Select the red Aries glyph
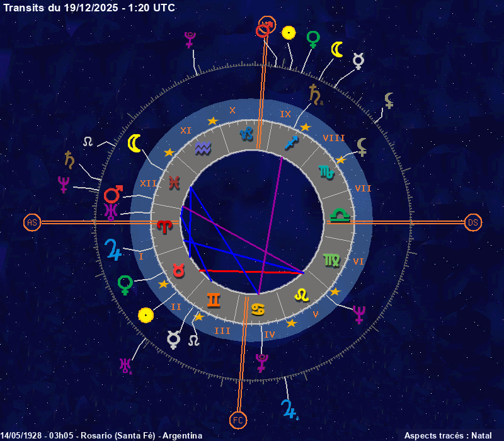 [x=164, y=225]
